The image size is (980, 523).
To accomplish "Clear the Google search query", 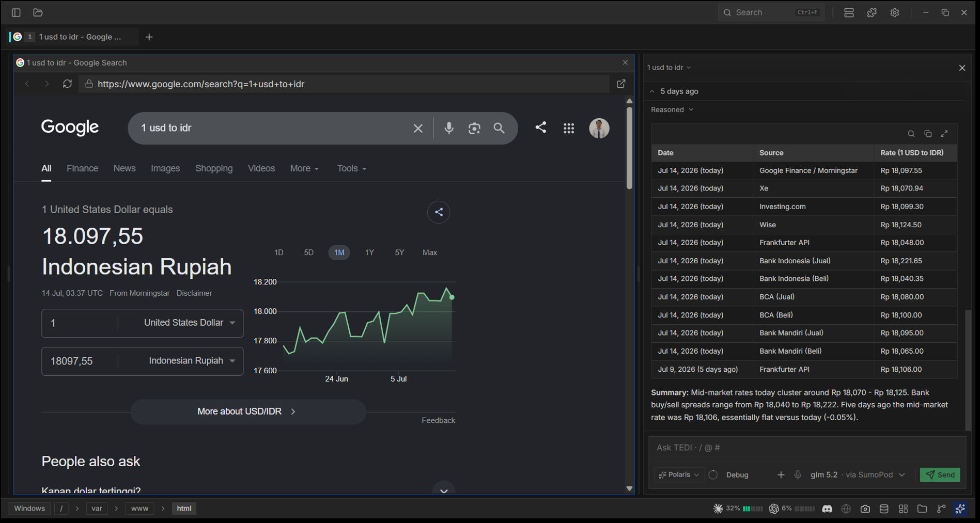I will (x=418, y=128).
